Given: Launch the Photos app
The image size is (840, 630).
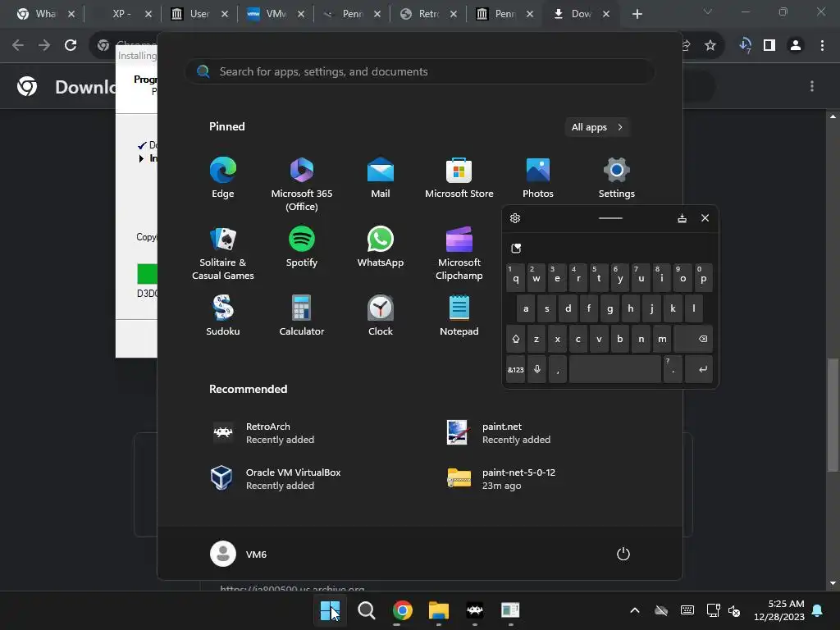Looking at the screenshot, I should (538, 178).
